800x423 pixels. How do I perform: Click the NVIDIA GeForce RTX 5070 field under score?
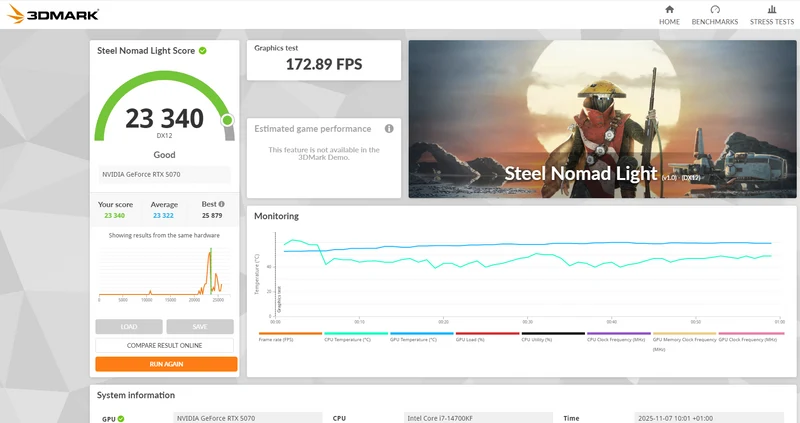164,175
